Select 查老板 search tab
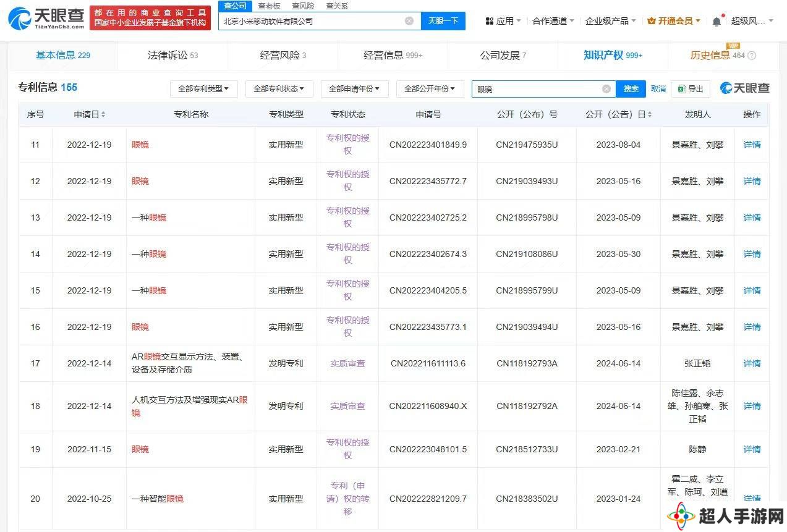Image resolution: width=787 pixels, height=532 pixels. pyautogui.click(x=269, y=6)
